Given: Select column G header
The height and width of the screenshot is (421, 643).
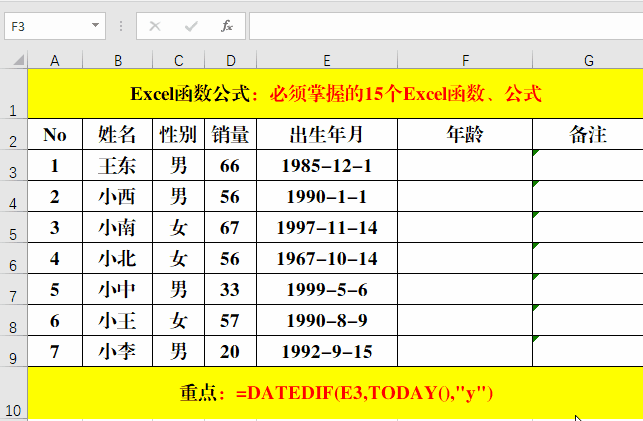Looking at the screenshot, I should click(588, 60).
